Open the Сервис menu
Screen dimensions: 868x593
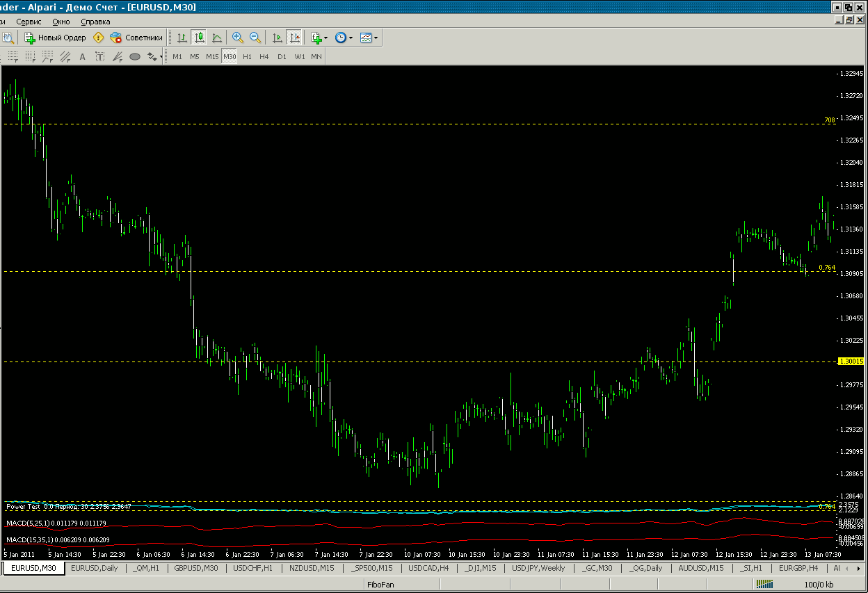[29, 22]
